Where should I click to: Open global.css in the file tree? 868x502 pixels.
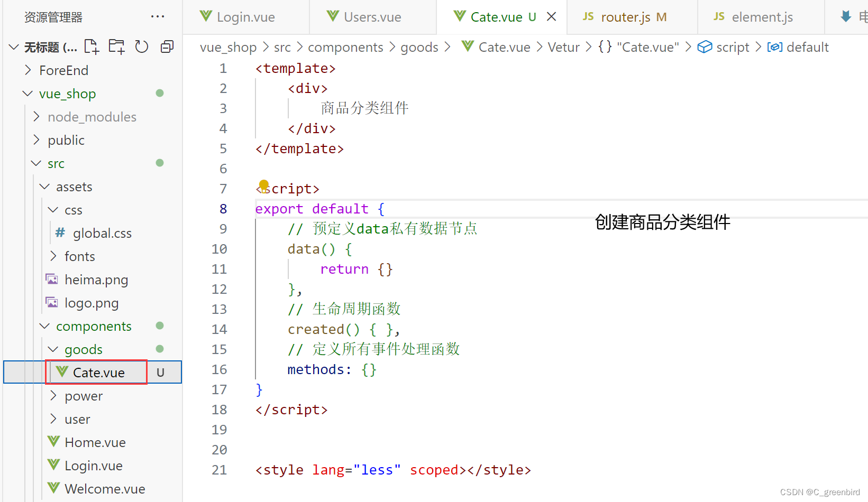pyautogui.click(x=102, y=233)
